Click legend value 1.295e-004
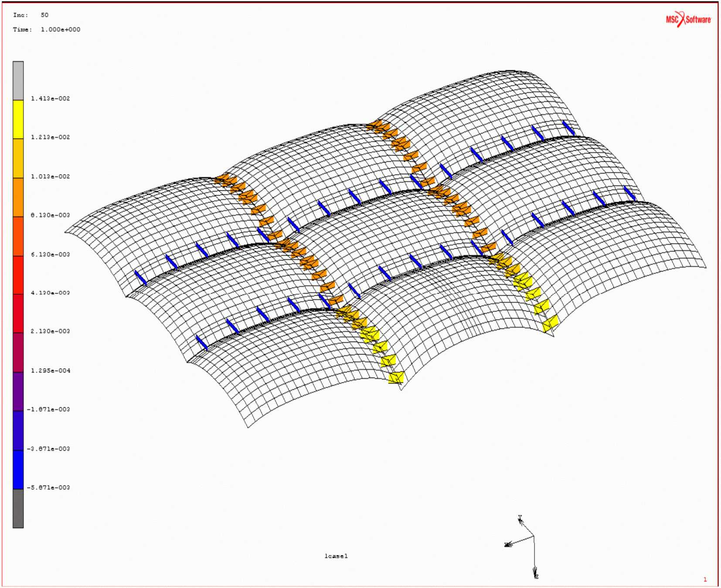The height and width of the screenshot is (588, 721). 50,371
